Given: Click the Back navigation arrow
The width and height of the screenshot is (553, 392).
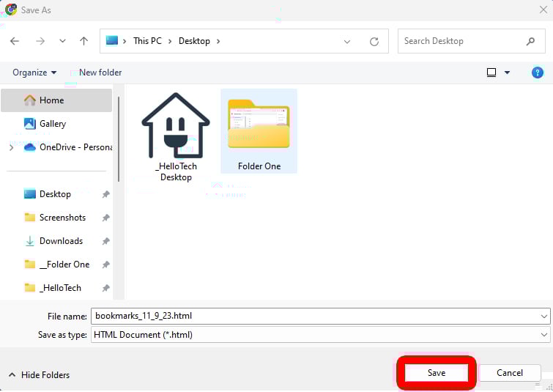Looking at the screenshot, I should [15, 41].
